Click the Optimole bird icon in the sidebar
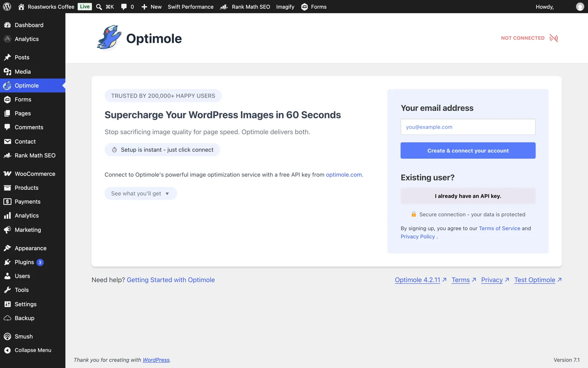The width and height of the screenshot is (588, 368). pyautogui.click(x=7, y=85)
